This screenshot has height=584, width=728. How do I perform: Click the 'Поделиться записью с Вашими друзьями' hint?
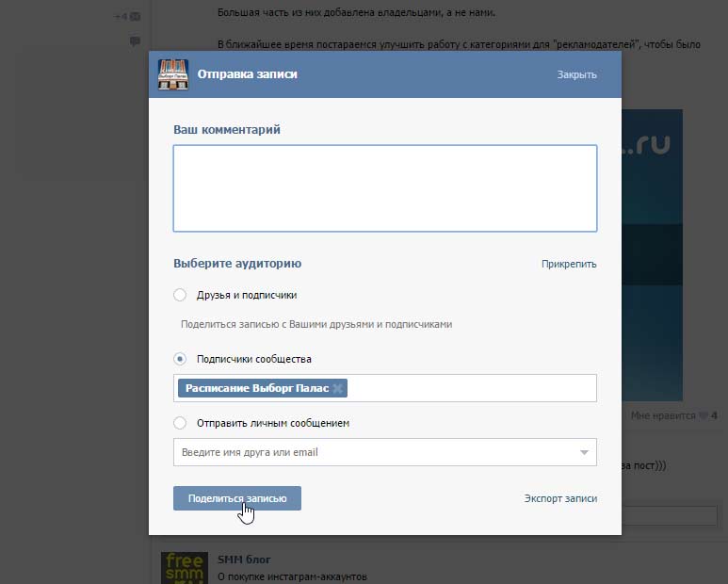click(x=316, y=324)
